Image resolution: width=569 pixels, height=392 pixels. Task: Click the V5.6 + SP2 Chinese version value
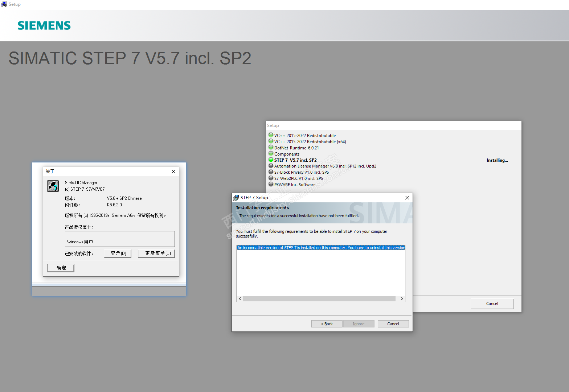tap(124, 198)
